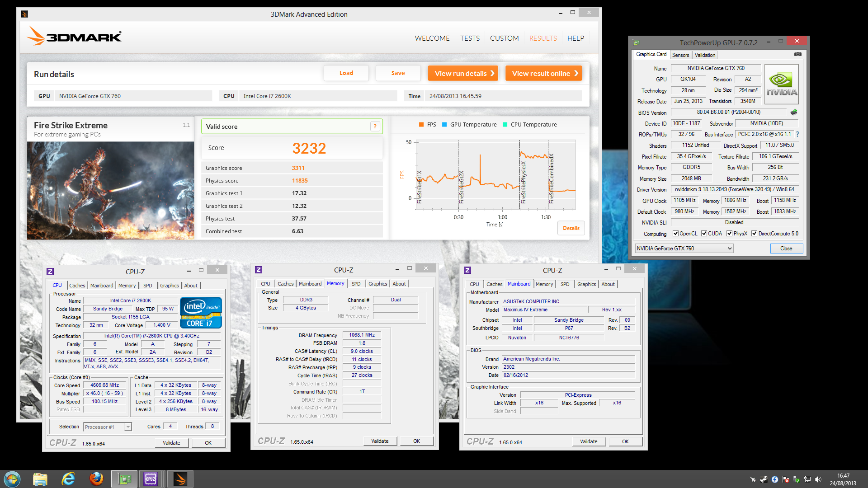This screenshot has width=868, height=488.
Task: Switch to GPU-Z via its taskbar icon
Action: (x=124, y=479)
